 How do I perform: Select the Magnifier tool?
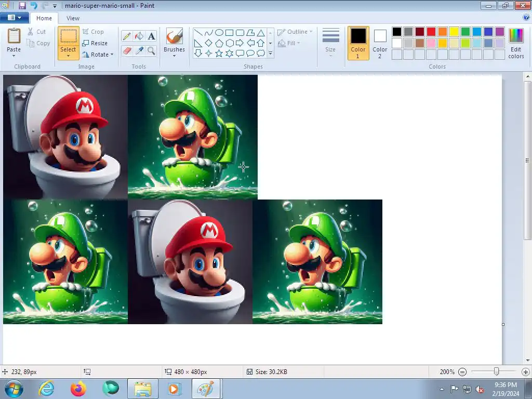click(151, 51)
